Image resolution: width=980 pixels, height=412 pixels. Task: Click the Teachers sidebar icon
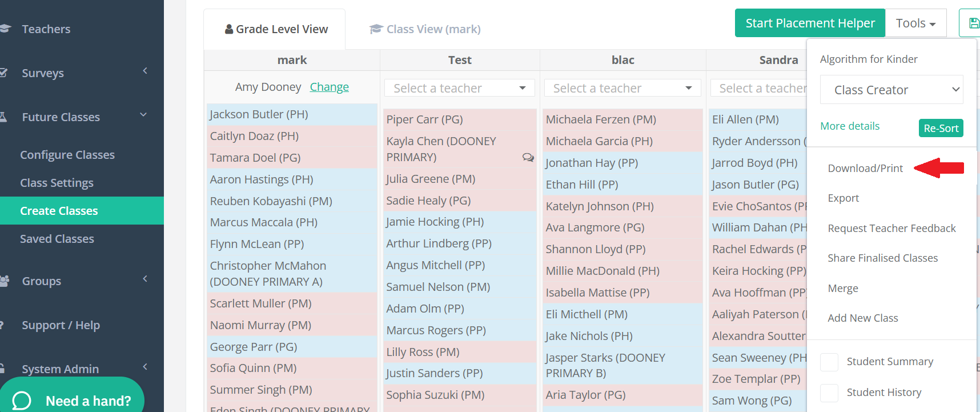coord(6,29)
